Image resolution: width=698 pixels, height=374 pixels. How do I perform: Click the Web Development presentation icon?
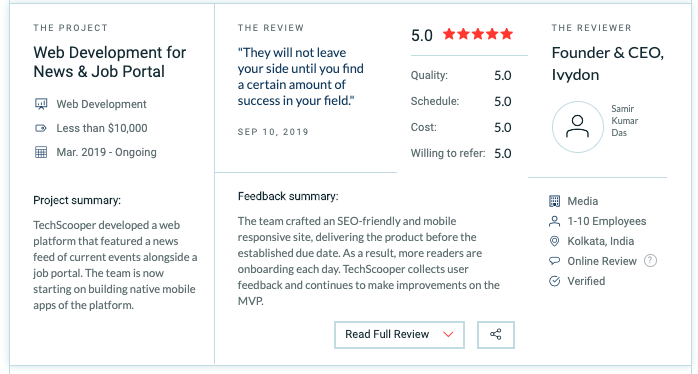coord(41,104)
